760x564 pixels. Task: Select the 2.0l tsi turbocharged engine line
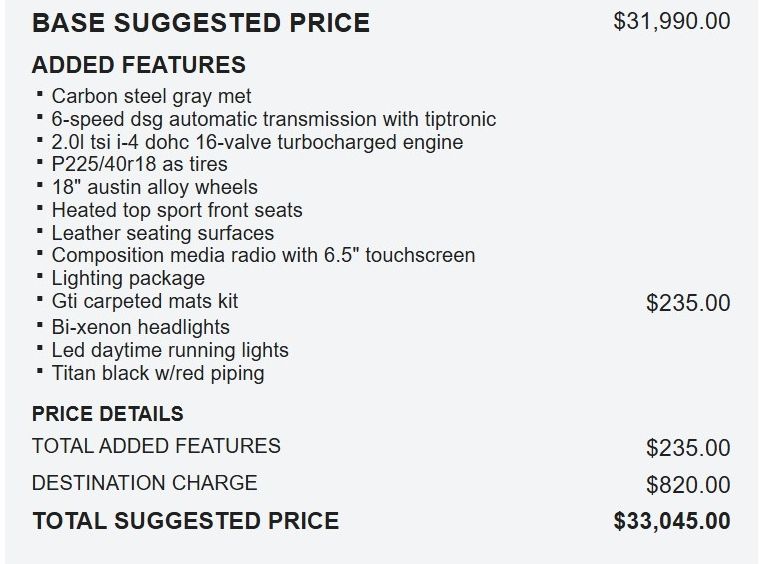coord(257,142)
